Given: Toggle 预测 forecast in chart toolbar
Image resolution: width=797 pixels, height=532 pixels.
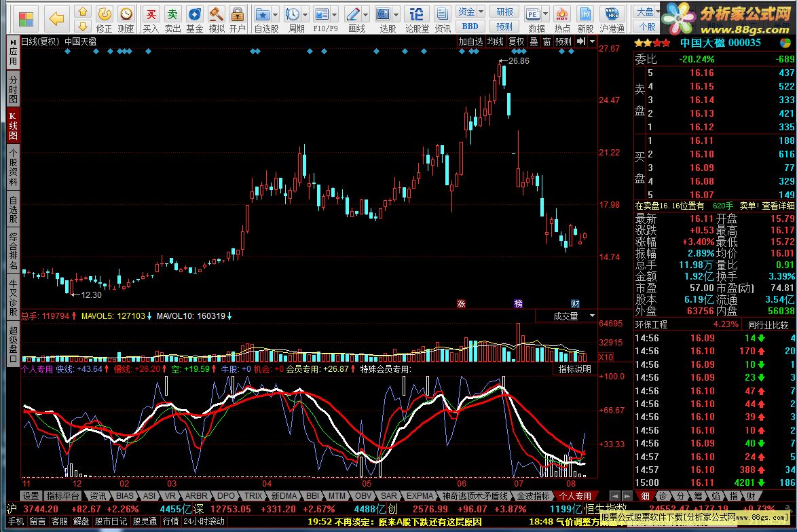Looking at the screenshot, I should coord(563,41).
